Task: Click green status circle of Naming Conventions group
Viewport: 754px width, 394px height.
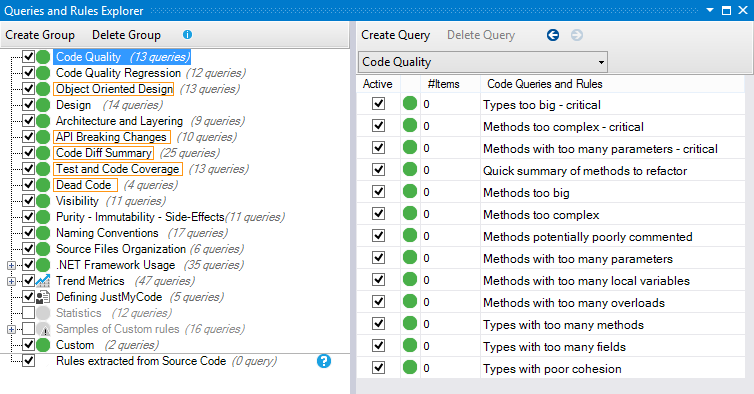Action: pyautogui.click(x=43, y=233)
